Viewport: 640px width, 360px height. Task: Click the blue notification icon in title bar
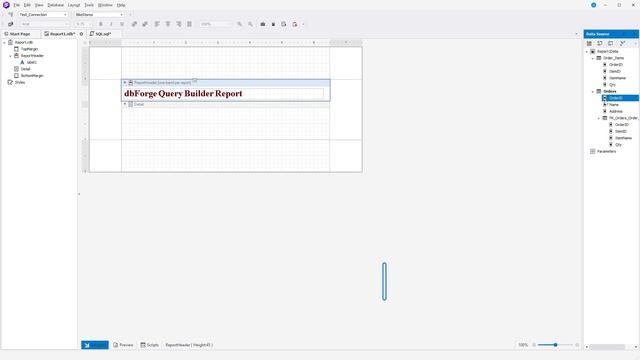point(593,5)
